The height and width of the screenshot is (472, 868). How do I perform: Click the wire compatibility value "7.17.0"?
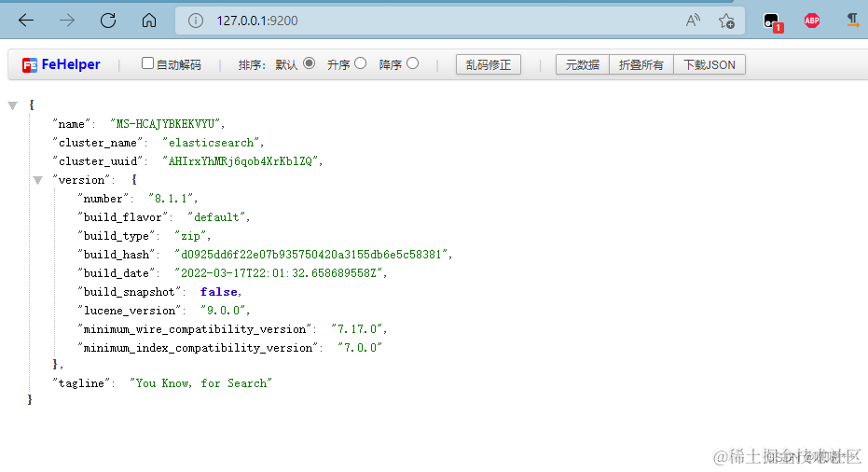357,329
